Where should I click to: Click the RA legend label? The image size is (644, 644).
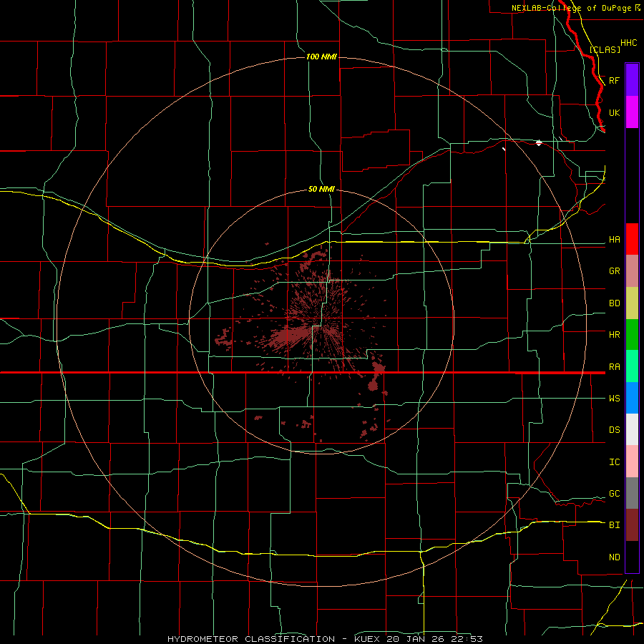coord(615,366)
